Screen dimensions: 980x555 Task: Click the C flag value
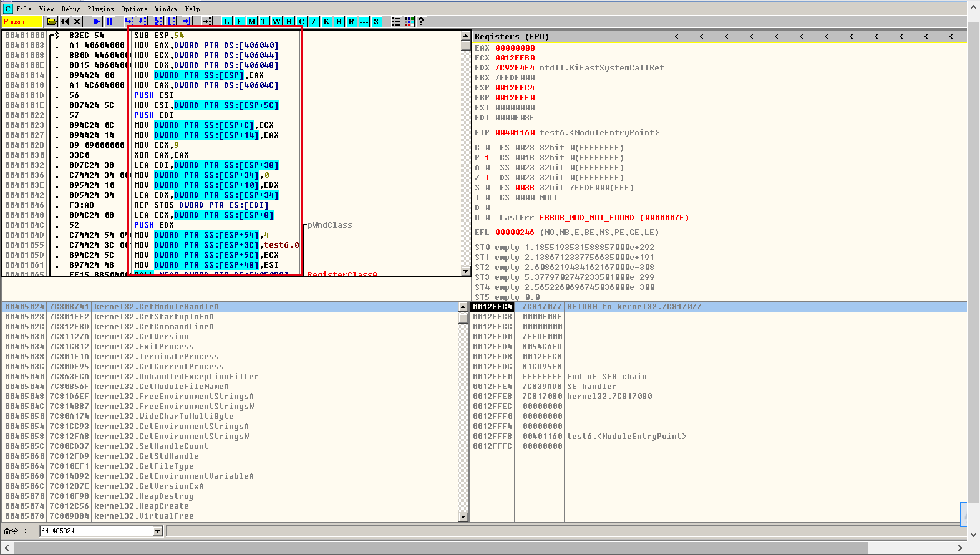[487, 148]
